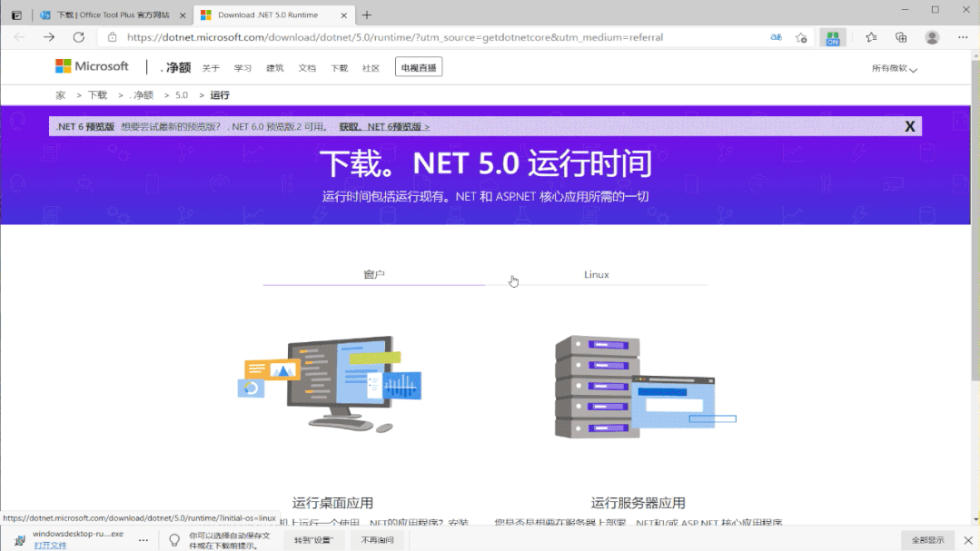Viewport: 980px width, 551px height.
Task: Open browser settings and more menu
Action: coord(963,37)
